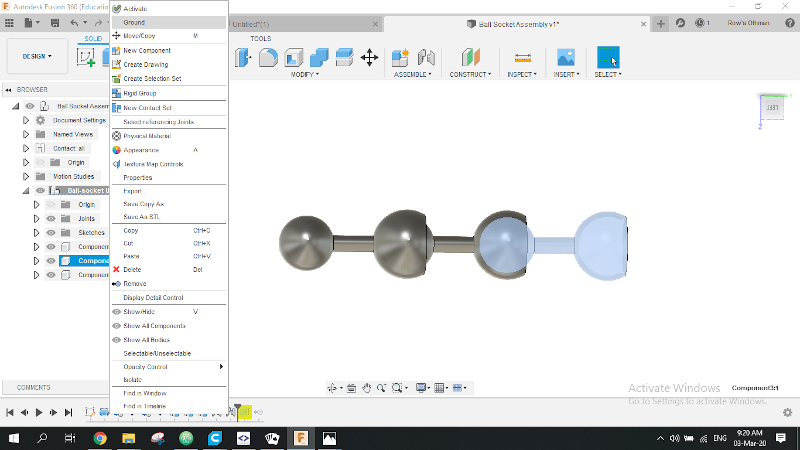The height and width of the screenshot is (450, 800).
Task: Collapse the Ball-socket component node
Action: pos(26,190)
